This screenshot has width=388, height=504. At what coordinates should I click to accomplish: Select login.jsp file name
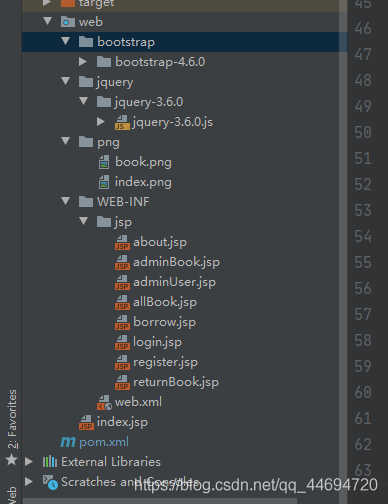click(157, 342)
